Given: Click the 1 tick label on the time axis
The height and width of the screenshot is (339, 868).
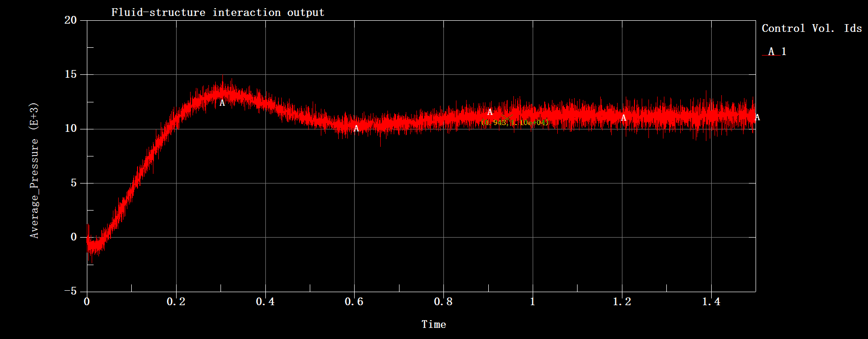Looking at the screenshot, I should pos(532,302).
